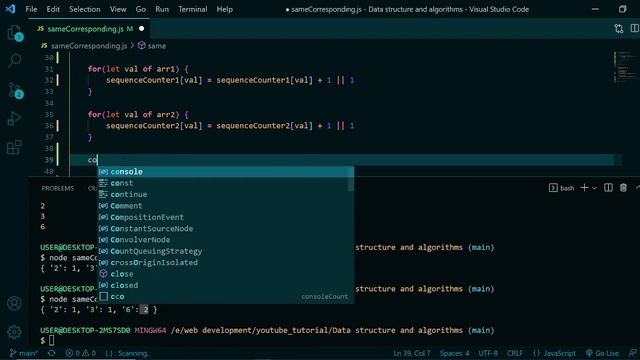Click the open changes compare icon
The width and height of the screenshot is (640, 360).
coord(619,29)
